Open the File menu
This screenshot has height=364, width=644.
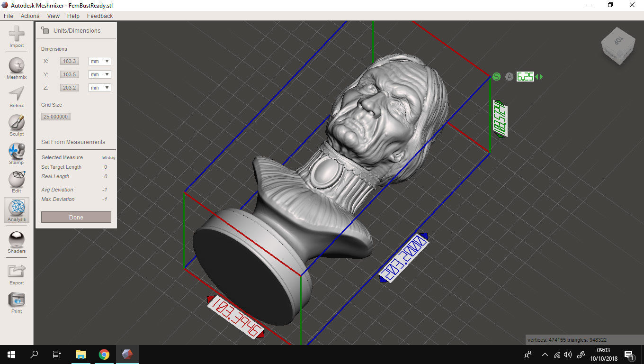pyautogui.click(x=9, y=16)
